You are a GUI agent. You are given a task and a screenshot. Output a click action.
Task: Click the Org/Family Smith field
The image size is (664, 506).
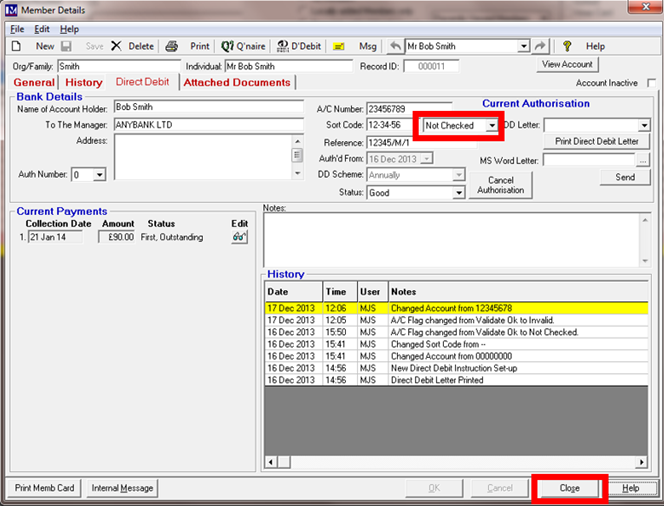pos(119,66)
